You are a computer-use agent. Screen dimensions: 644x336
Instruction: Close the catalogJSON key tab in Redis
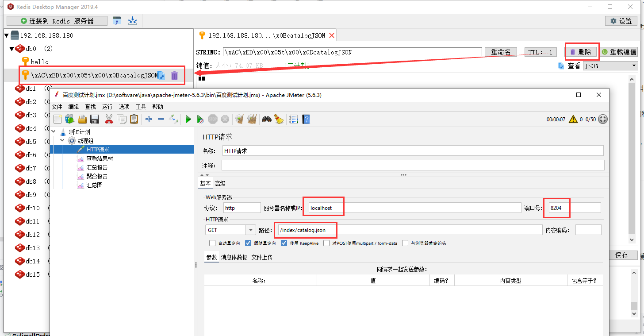point(332,35)
